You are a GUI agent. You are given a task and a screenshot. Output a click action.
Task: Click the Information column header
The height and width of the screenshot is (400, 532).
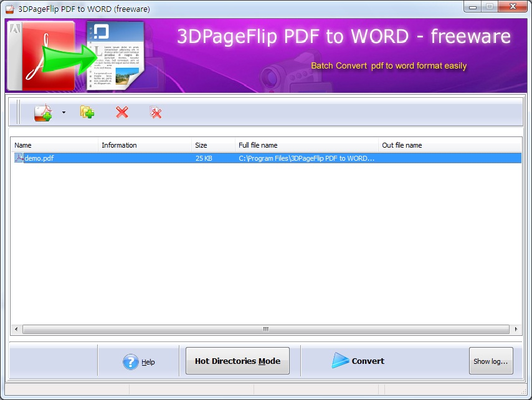coord(145,145)
